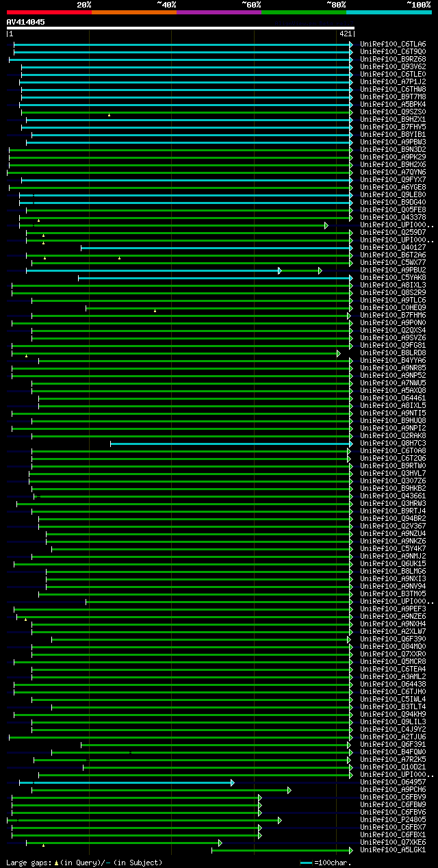The height and width of the screenshot is (868, 438).
Task: Select label UniRef100_B6T2A6
Action: pos(393,255)
